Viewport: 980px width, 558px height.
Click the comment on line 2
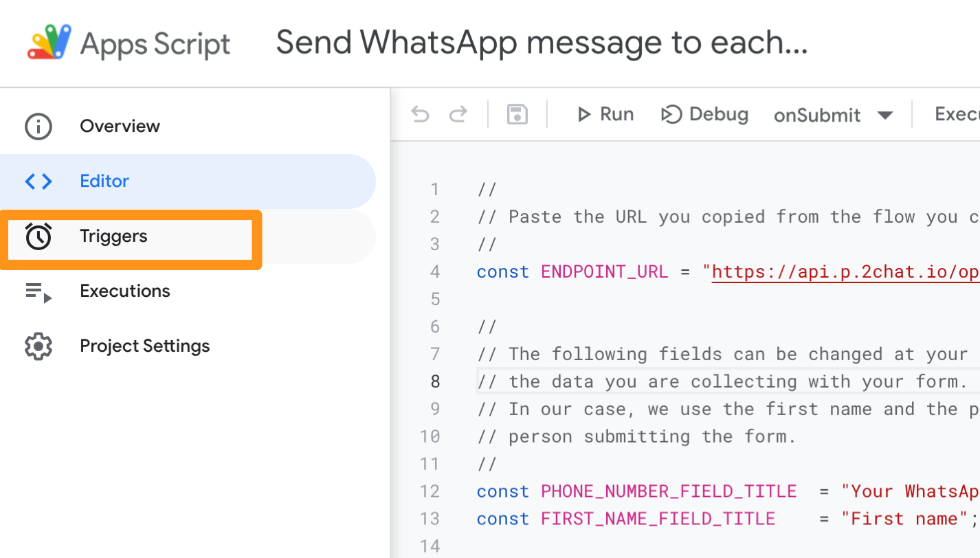tap(728, 216)
